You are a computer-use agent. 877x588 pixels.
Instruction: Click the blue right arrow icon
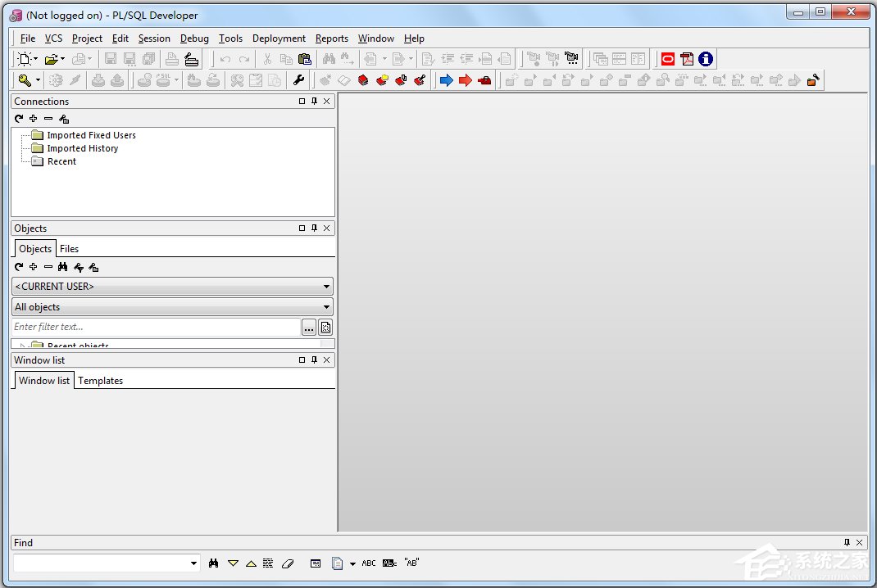coord(447,80)
